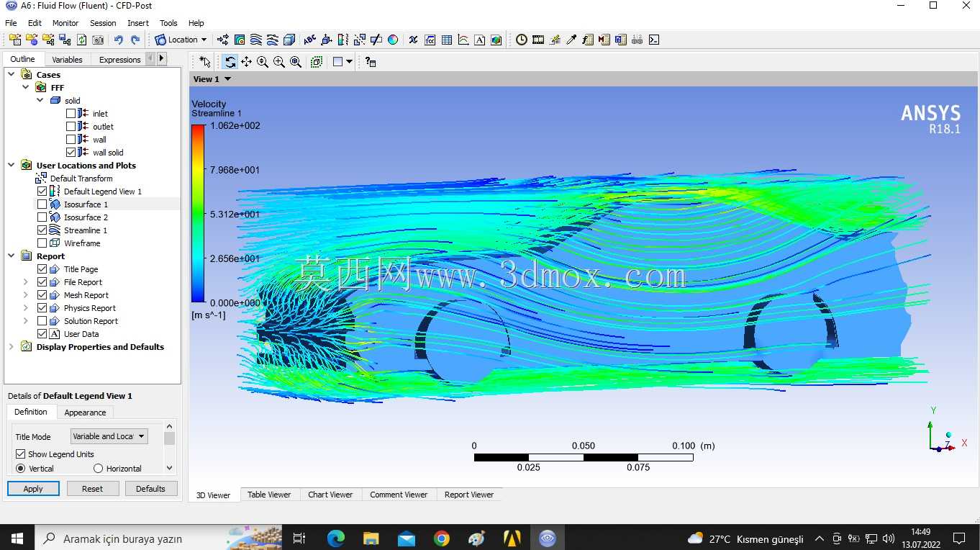Activate the Probe eyedropper tool
This screenshot has width=980, height=550.
571,40
